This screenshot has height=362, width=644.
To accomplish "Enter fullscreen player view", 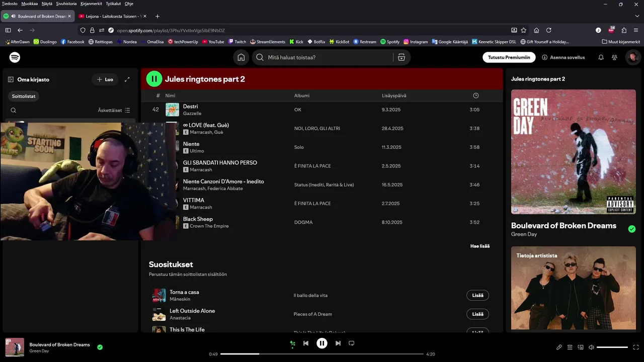I will [636, 347].
